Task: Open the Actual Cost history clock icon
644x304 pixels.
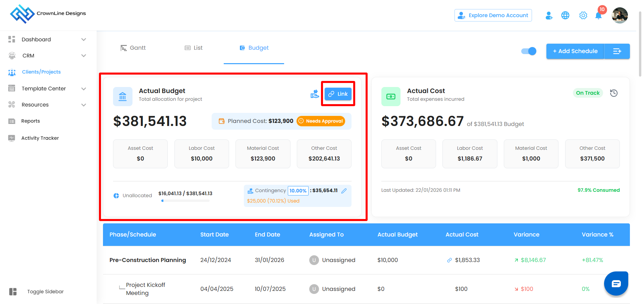Action: coord(614,93)
